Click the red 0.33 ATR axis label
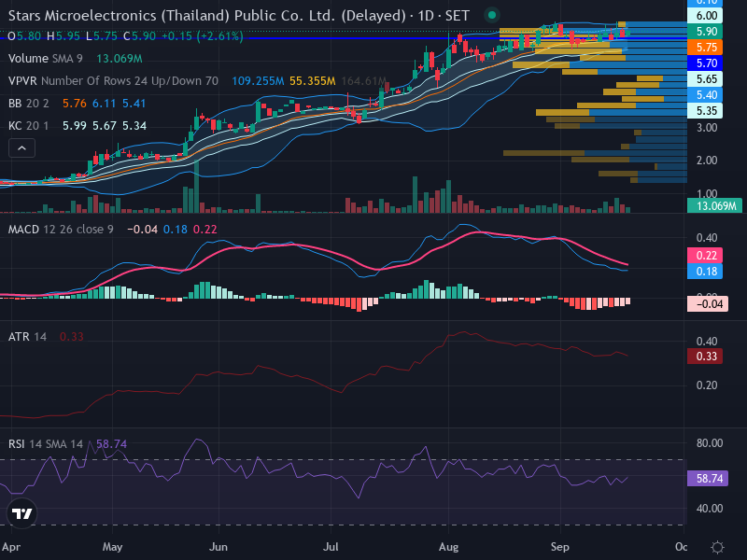 tap(705, 357)
